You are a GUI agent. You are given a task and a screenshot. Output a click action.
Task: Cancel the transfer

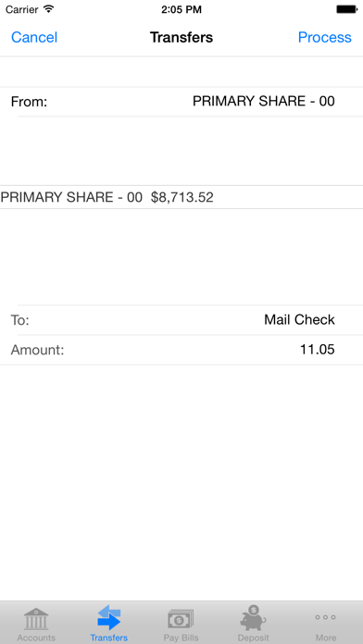click(x=34, y=37)
